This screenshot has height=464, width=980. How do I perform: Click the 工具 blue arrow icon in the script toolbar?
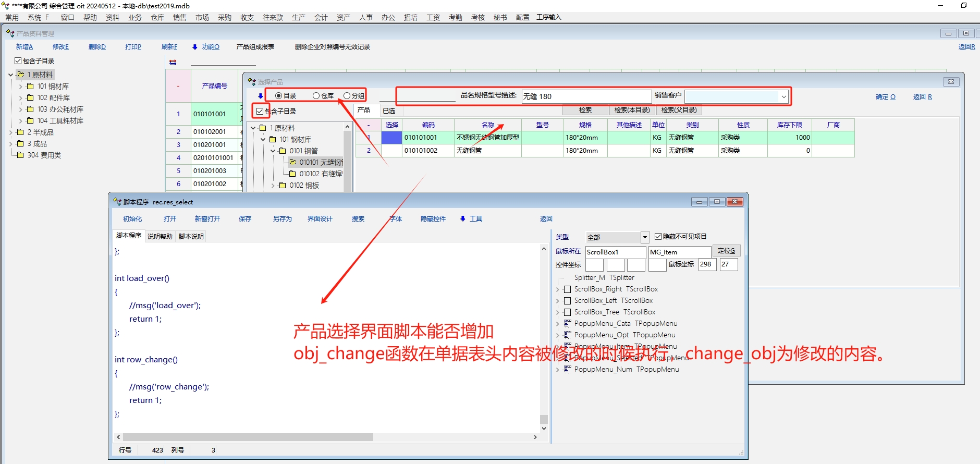463,219
